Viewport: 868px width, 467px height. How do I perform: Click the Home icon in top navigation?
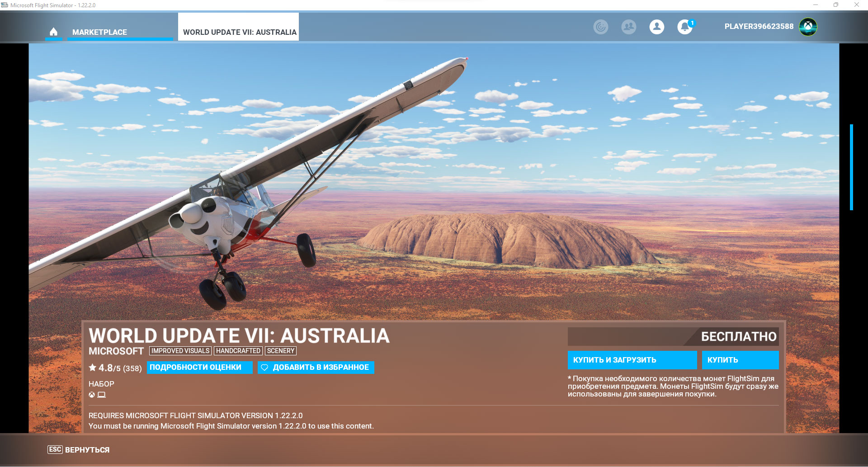click(x=53, y=32)
